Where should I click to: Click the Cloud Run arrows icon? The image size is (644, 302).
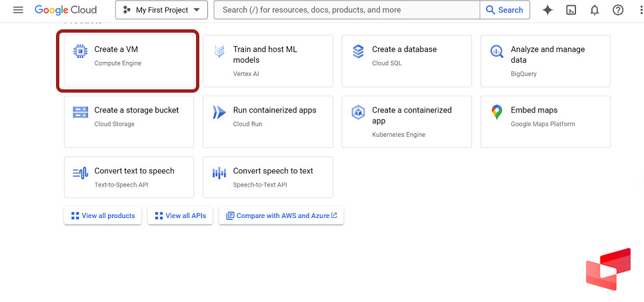click(219, 112)
